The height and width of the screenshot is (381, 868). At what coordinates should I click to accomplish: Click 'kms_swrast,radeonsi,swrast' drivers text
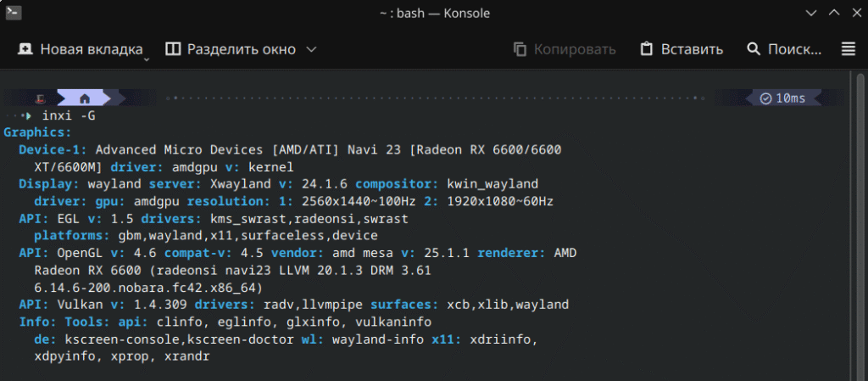309,218
